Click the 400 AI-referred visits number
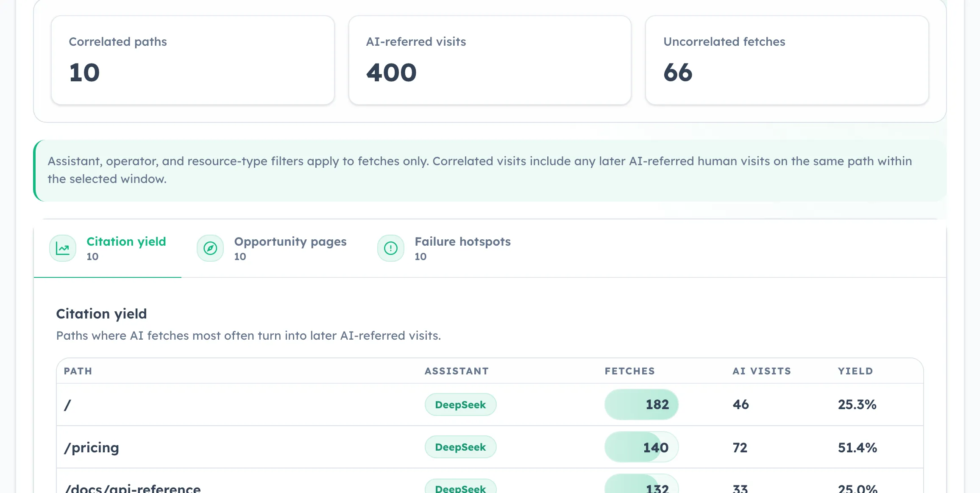 [391, 72]
